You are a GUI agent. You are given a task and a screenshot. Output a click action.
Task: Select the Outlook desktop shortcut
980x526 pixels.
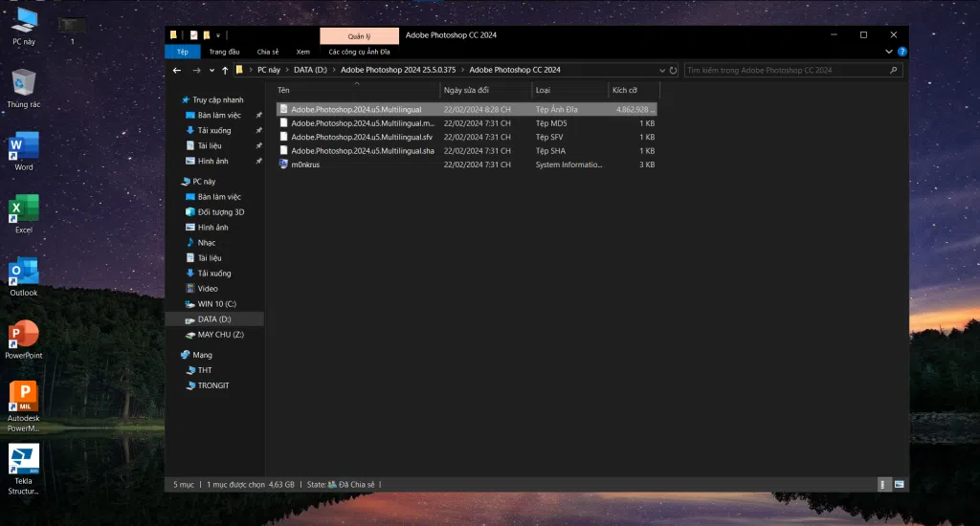coord(24,276)
